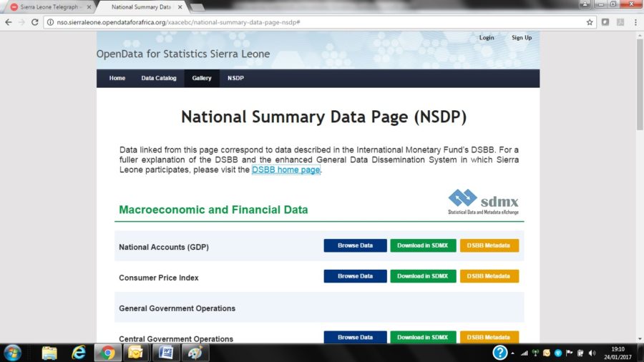Screen dimensions: 644x362
Task: Open the Data Catalog menu item
Action: [159, 78]
